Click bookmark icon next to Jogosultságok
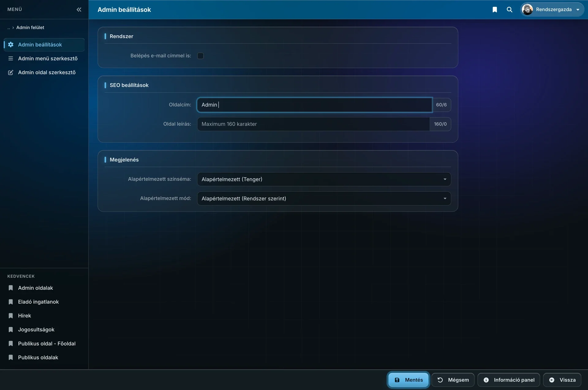Screen dimensions: 588x390 (x=11, y=330)
